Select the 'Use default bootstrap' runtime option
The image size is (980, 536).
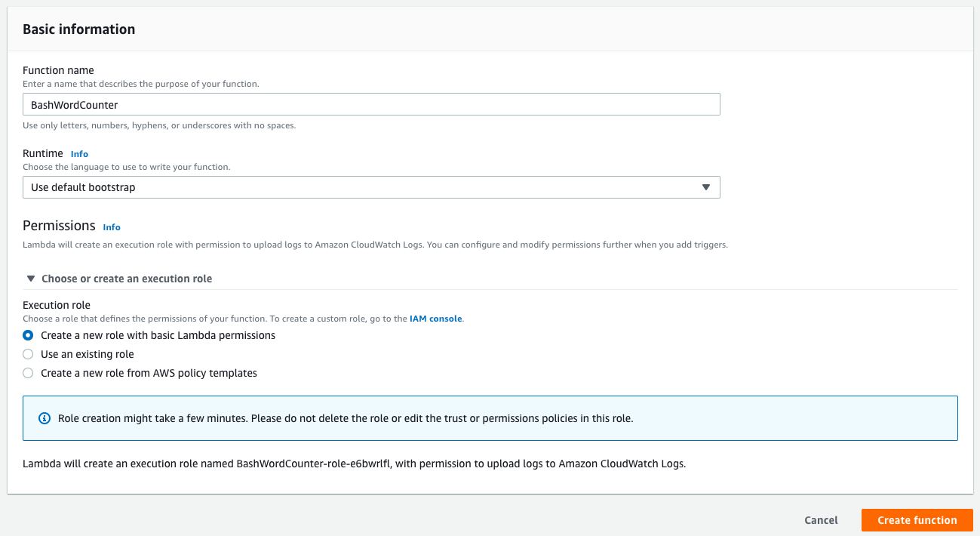coord(370,187)
